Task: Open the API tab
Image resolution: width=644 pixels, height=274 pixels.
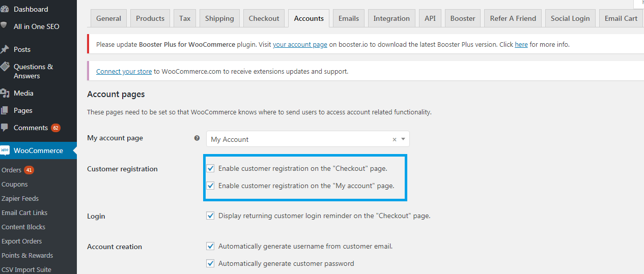Action: tap(430, 18)
